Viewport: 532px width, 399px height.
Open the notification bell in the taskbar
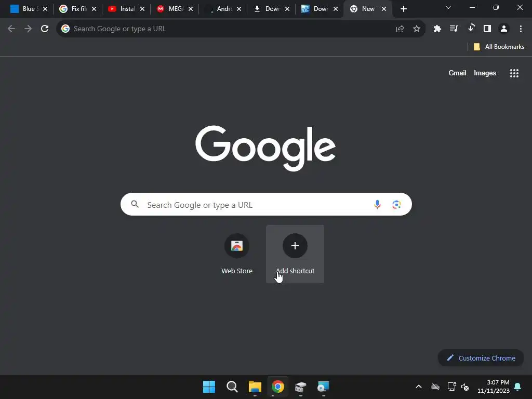click(x=518, y=387)
